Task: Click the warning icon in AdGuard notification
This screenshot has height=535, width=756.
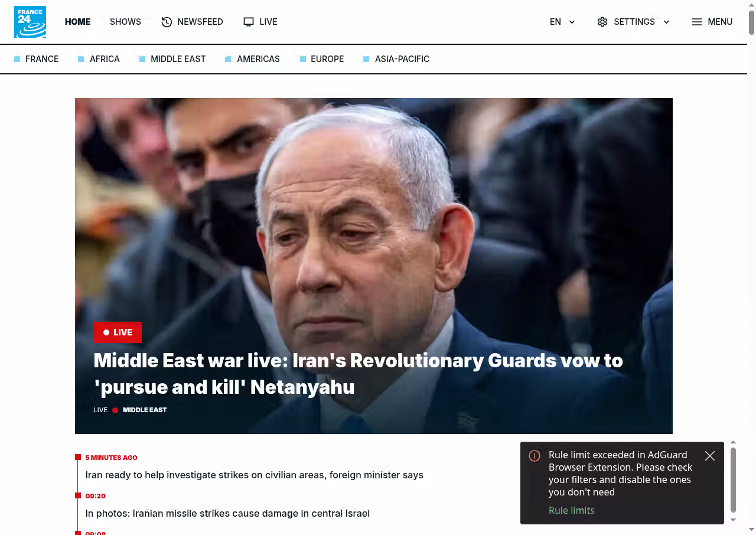Action: click(535, 456)
